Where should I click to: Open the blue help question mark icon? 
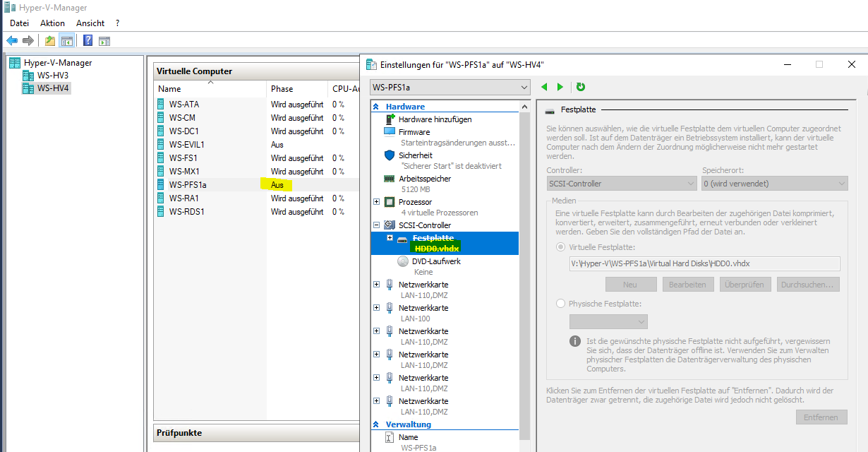[88, 41]
